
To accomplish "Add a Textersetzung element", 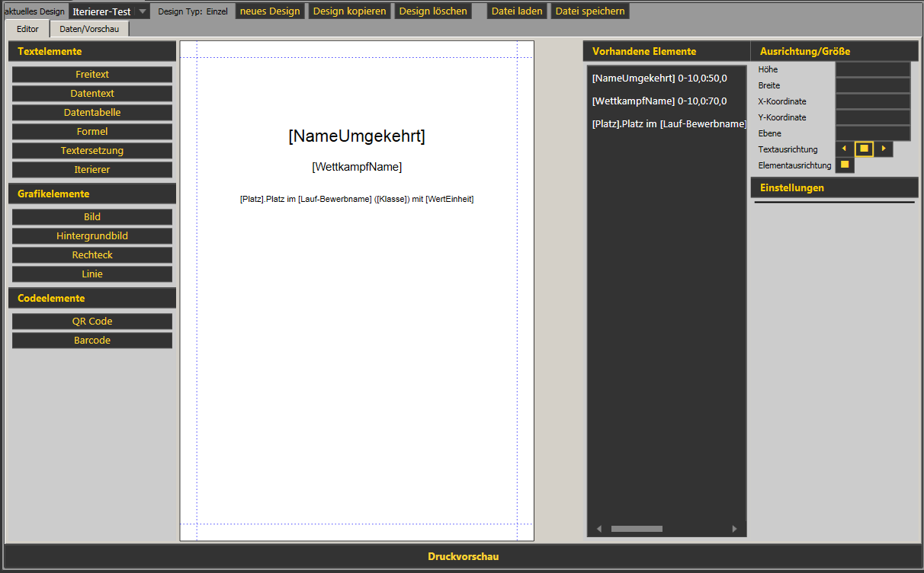I will pyautogui.click(x=92, y=151).
